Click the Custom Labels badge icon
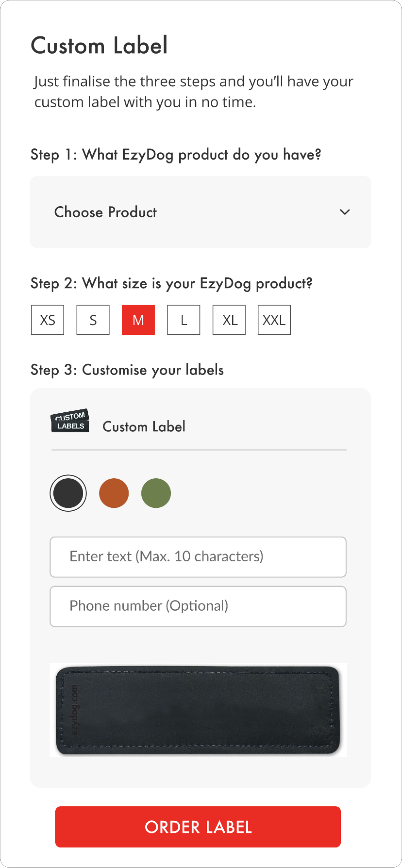The width and height of the screenshot is (402, 868). click(70, 421)
